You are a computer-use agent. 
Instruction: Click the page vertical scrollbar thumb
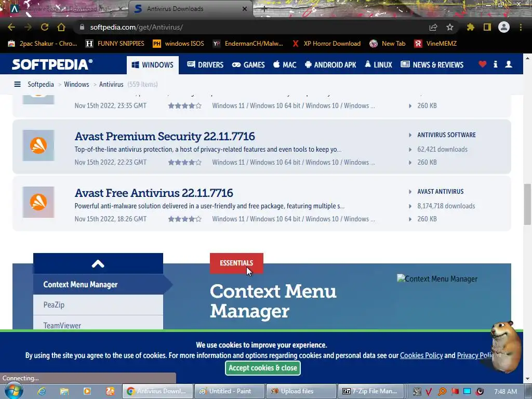tap(527, 204)
